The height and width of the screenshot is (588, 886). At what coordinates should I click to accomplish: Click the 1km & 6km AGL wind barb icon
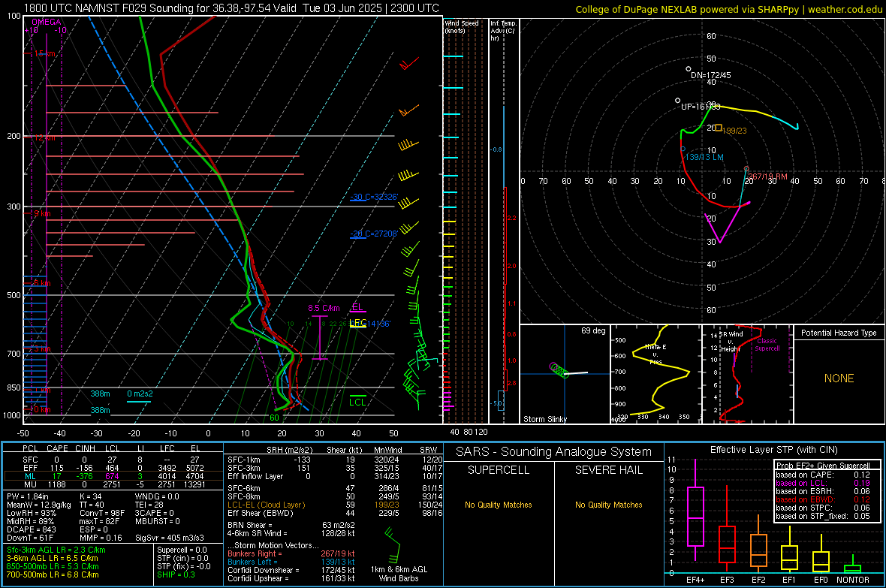pyautogui.click(x=392, y=544)
